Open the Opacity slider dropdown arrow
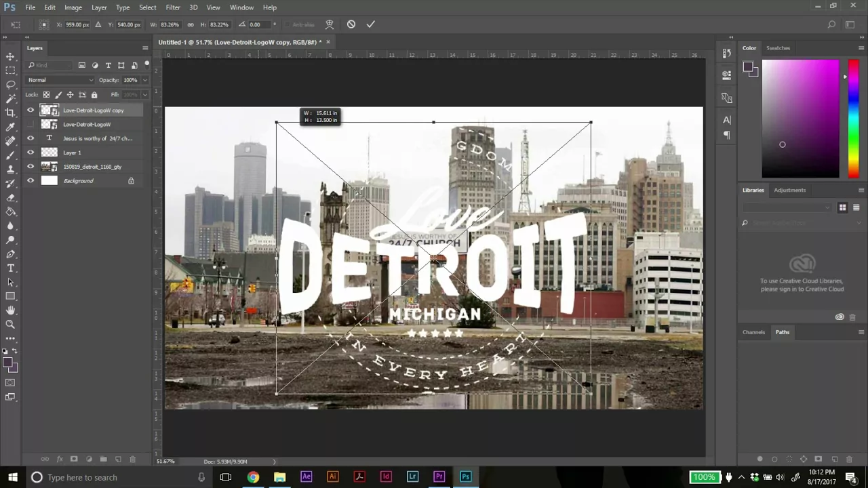 (144, 80)
